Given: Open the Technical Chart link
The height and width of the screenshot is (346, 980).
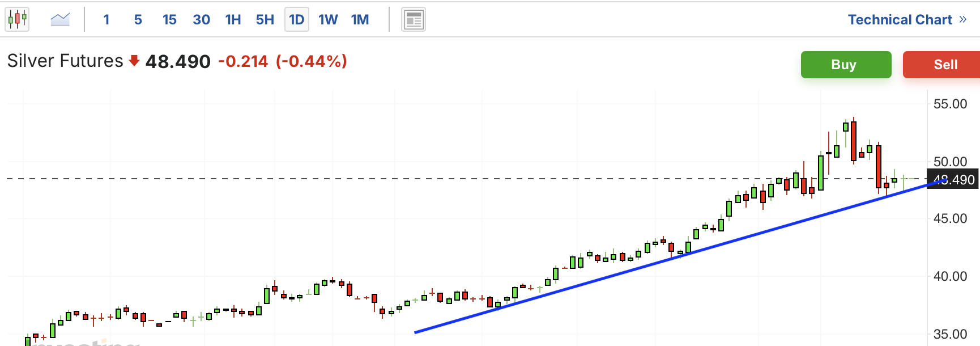Looking at the screenshot, I should (x=907, y=20).
